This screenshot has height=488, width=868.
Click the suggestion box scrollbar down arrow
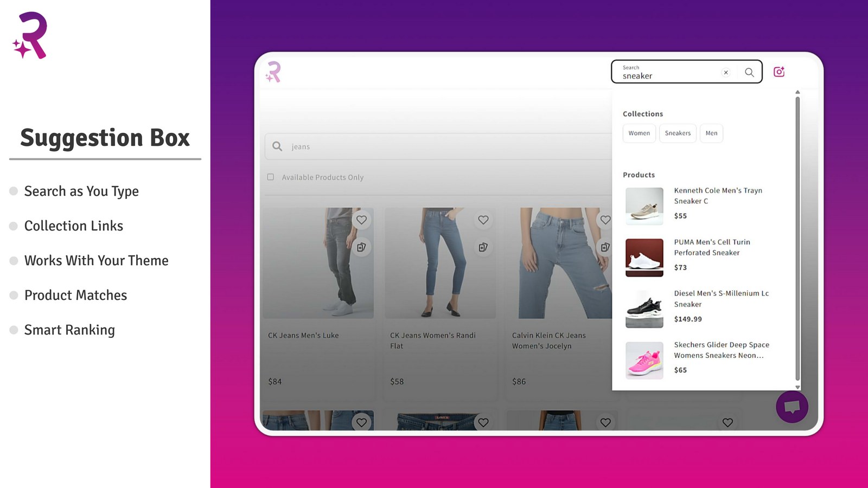tap(797, 387)
